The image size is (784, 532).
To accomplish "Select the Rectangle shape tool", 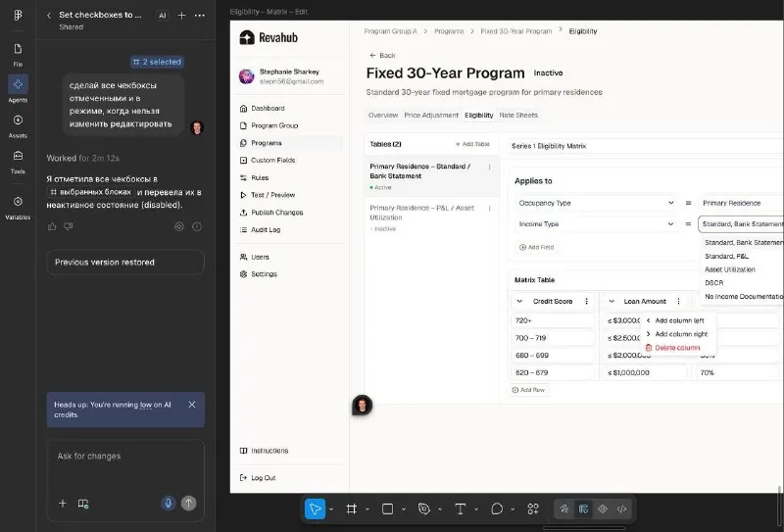I will (x=387, y=509).
